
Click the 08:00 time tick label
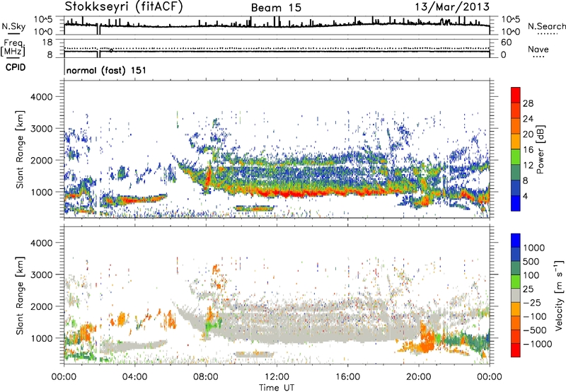click(x=206, y=377)
